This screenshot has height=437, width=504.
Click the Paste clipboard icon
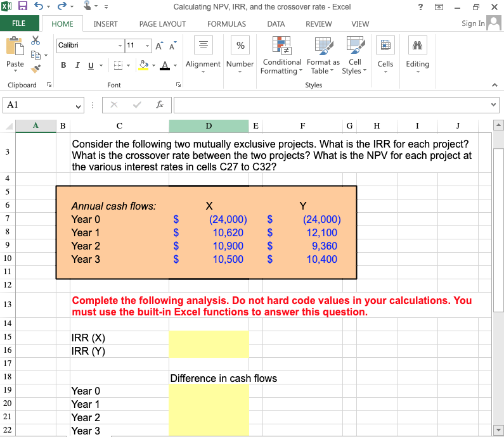click(15, 46)
